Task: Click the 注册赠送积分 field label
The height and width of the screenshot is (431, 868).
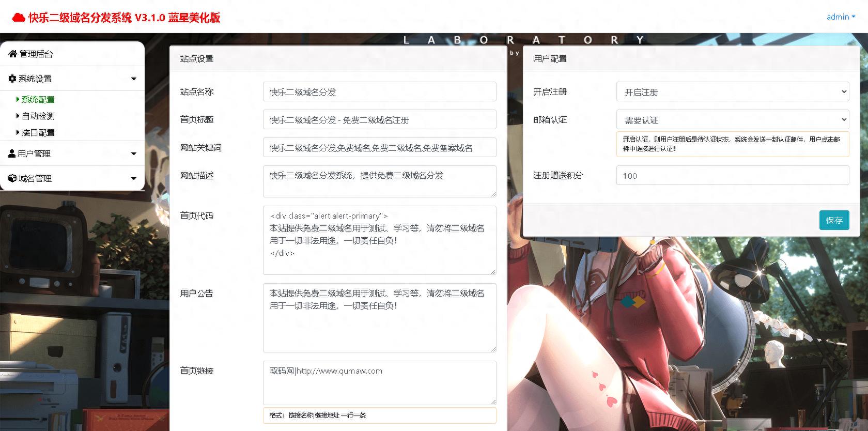Action: 558,176
